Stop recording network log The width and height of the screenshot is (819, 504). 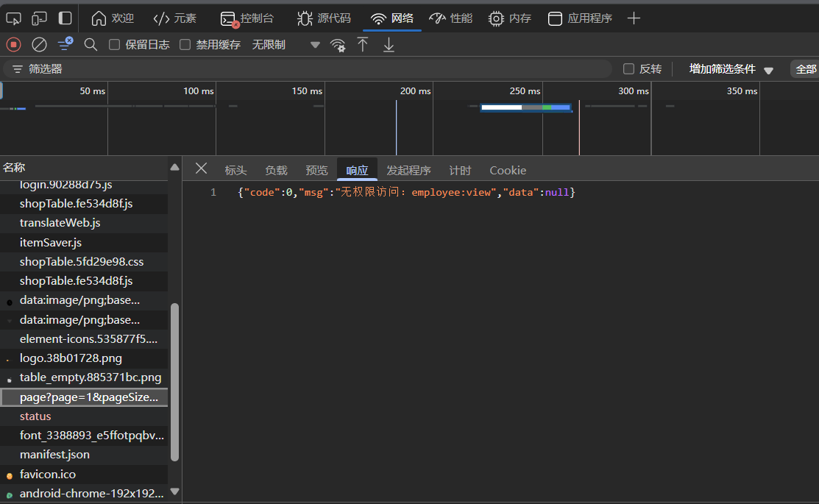(x=13, y=45)
